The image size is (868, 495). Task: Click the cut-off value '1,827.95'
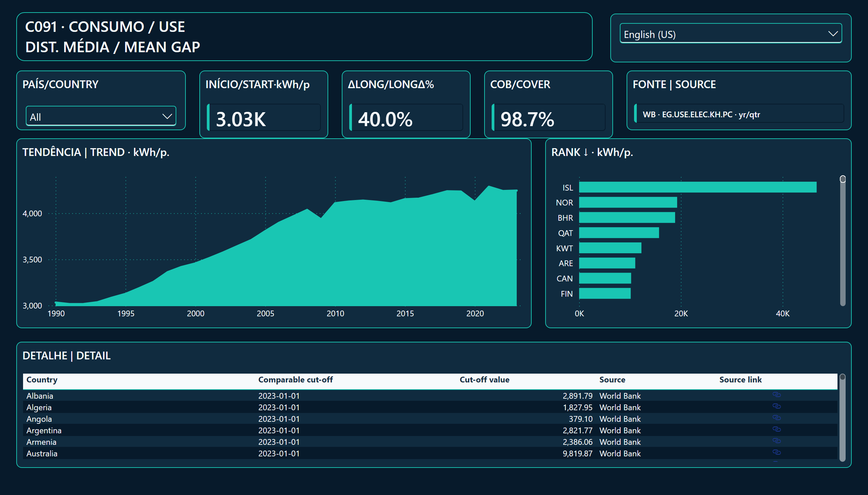tap(577, 407)
